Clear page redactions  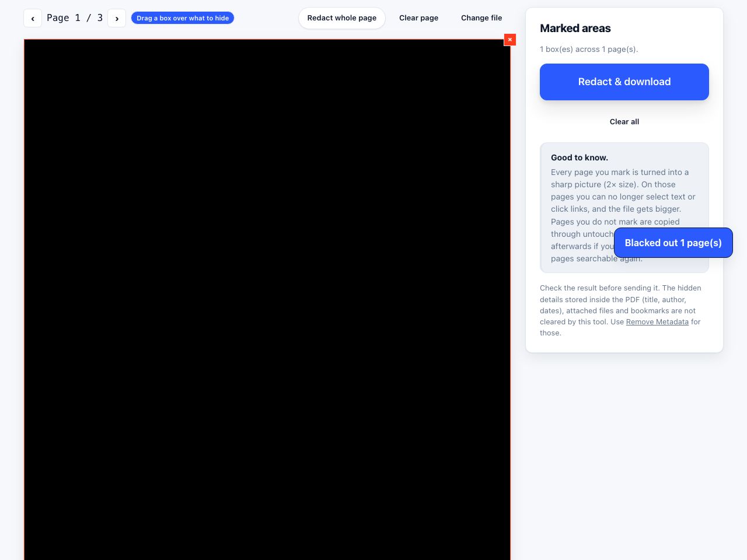[x=418, y=18]
